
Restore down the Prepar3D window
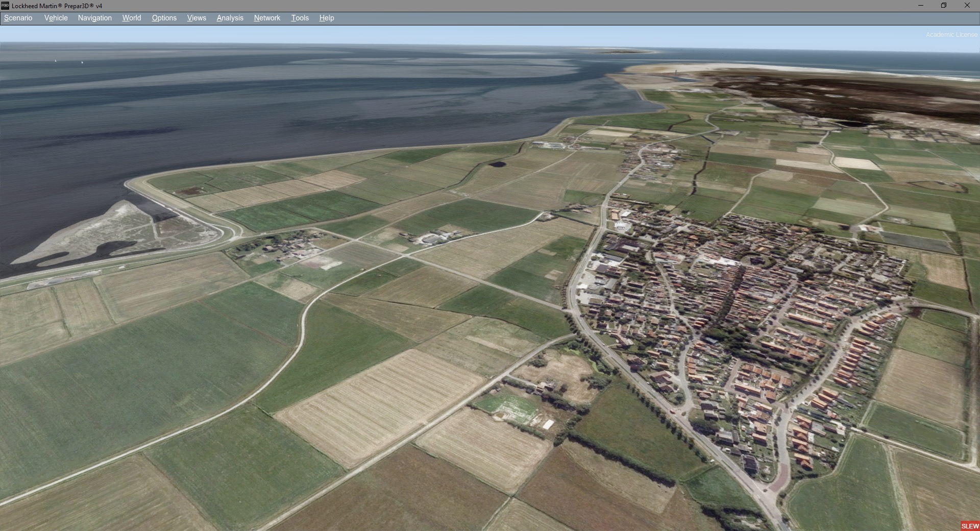[944, 6]
